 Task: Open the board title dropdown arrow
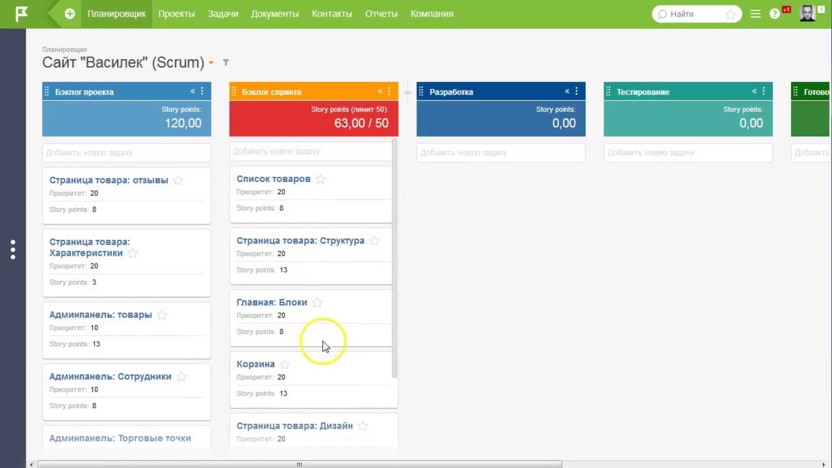point(211,63)
